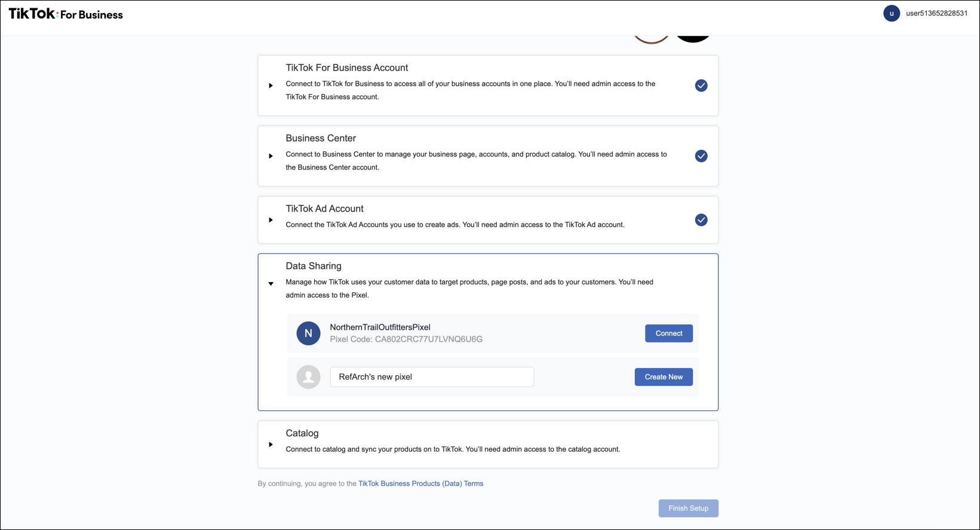This screenshot has height=530, width=980.
Task: Click the Catalog section heading
Action: [302, 433]
